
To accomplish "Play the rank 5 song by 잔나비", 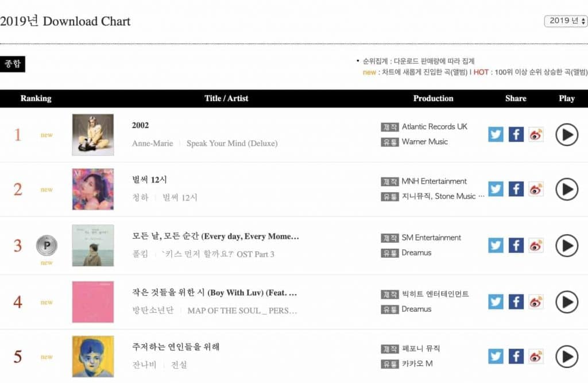I will coord(567,357).
